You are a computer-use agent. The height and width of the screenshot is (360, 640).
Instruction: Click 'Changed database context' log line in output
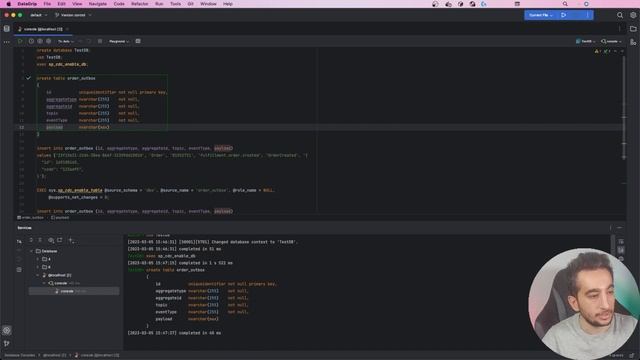(212, 242)
